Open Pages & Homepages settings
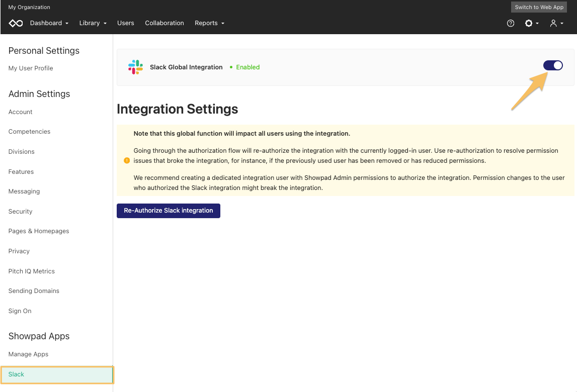Image resolution: width=577 pixels, height=392 pixels. tap(39, 231)
